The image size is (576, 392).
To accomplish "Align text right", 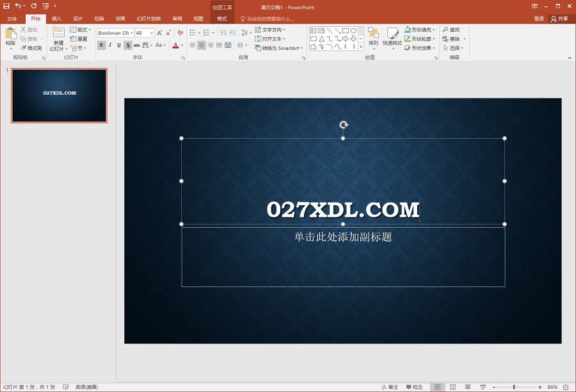I will click(211, 45).
